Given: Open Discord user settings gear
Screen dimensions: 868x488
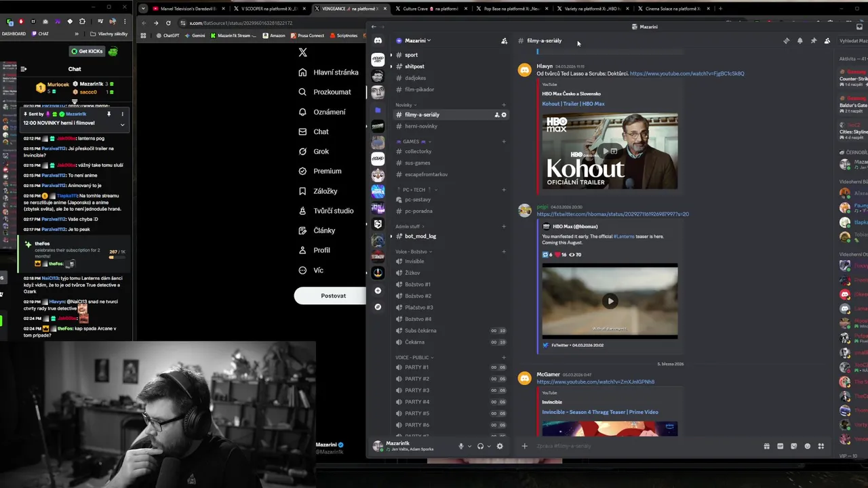Looking at the screenshot, I should [x=500, y=446].
